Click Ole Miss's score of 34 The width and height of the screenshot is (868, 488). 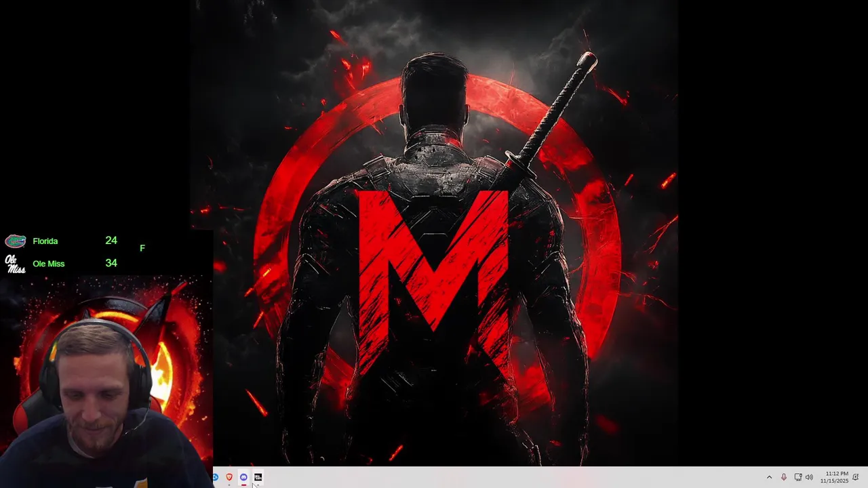tap(111, 263)
